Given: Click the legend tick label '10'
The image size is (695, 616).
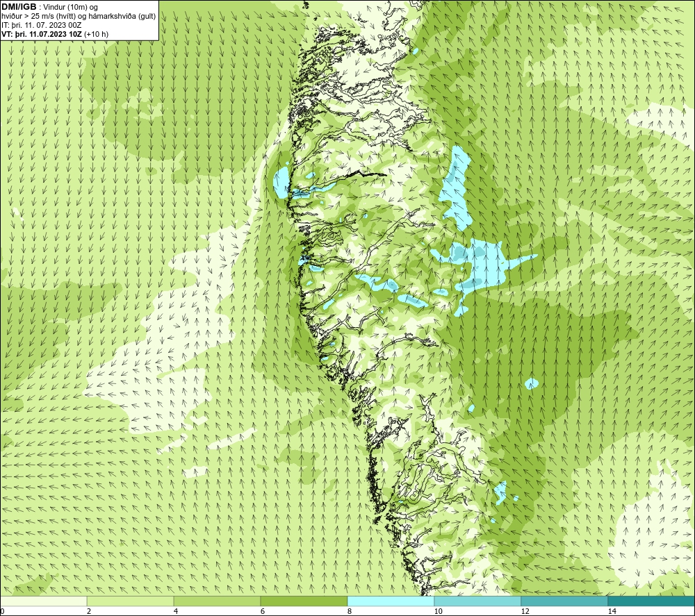Looking at the screenshot, I should coord(439,611).
